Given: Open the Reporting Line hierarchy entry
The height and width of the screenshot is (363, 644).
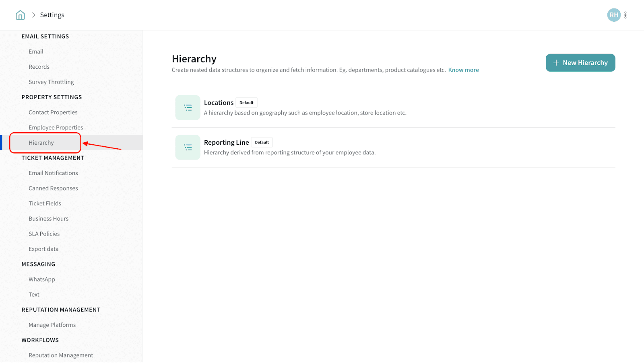Looking at the screenshot, I should [226, 143].
